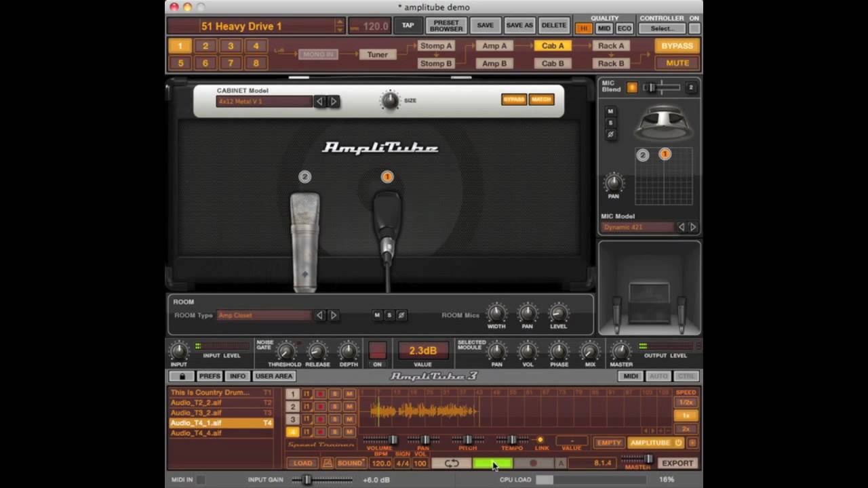Click the record button in transport
868x488 pixels.
click(534, 464)
